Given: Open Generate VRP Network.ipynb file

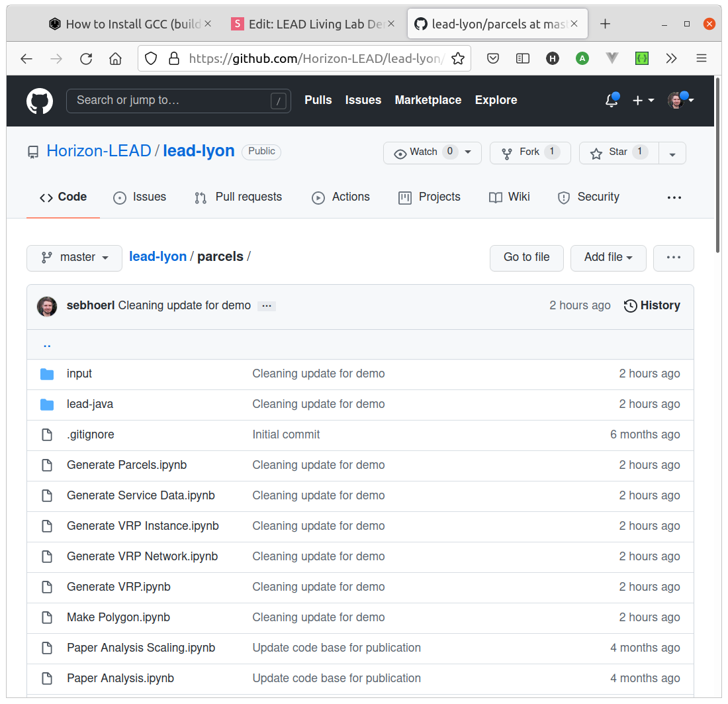Looking at the screenshot, I should (142, 556).
